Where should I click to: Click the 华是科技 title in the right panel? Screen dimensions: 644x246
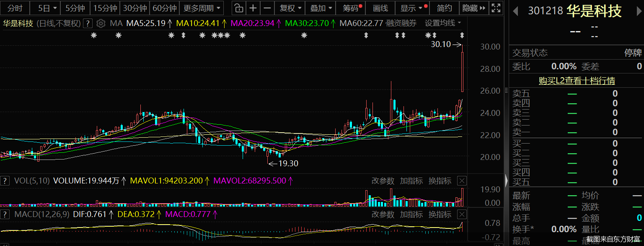pos(594,11)
